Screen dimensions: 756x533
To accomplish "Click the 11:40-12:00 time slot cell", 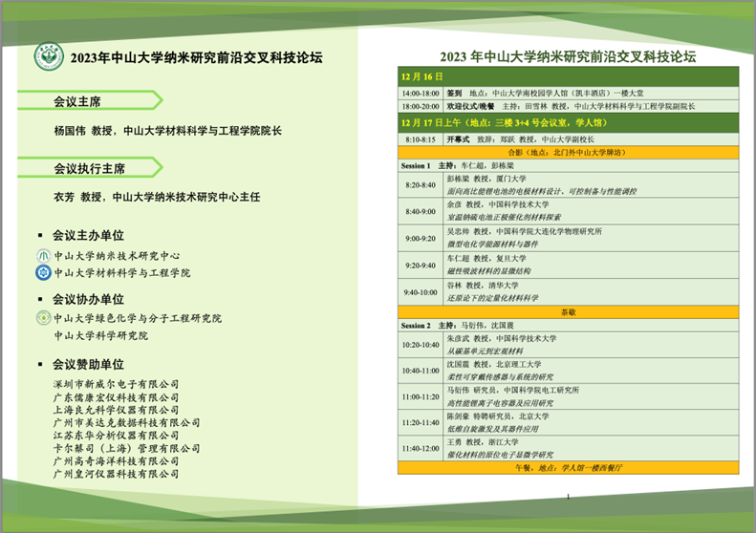I will point(421,448).
